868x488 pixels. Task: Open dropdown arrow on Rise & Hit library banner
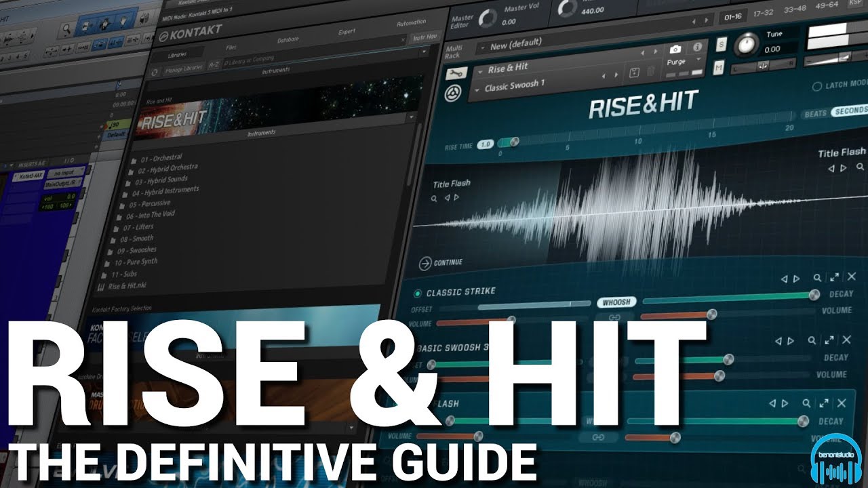click(410, 117)
